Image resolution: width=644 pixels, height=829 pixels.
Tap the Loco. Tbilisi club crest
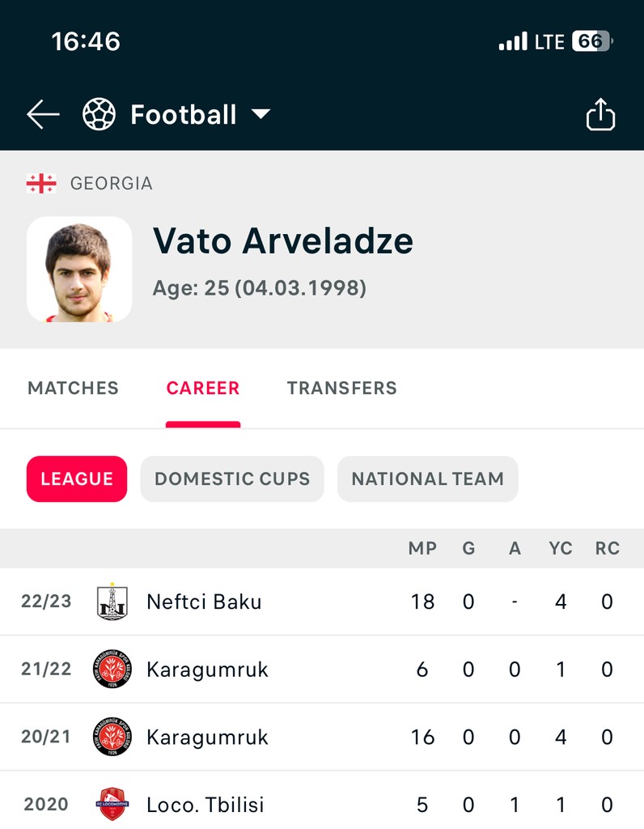[112, 804]
